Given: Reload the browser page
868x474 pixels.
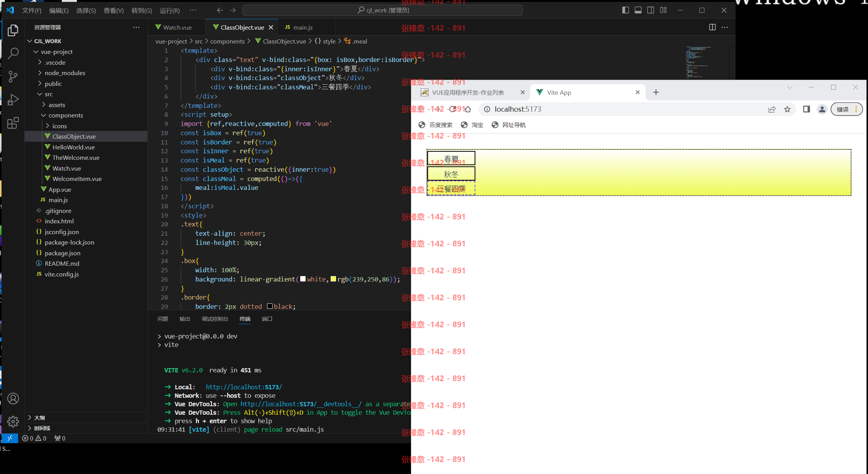Looking at the screenshot, I should pos(453,109).
